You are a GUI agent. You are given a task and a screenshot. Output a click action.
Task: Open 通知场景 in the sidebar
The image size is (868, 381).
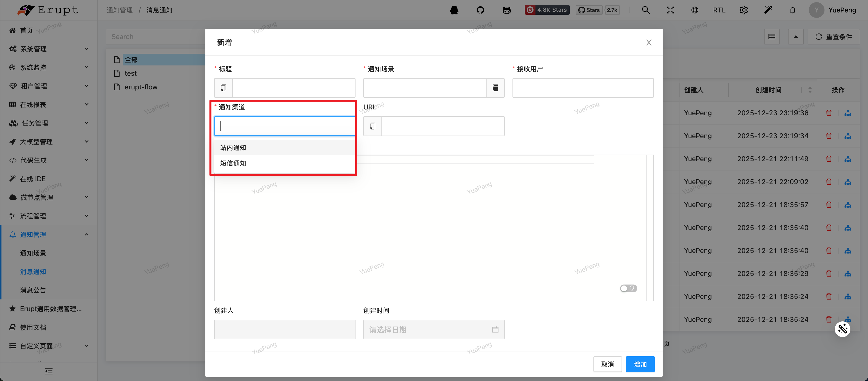(x=33, y=253)
